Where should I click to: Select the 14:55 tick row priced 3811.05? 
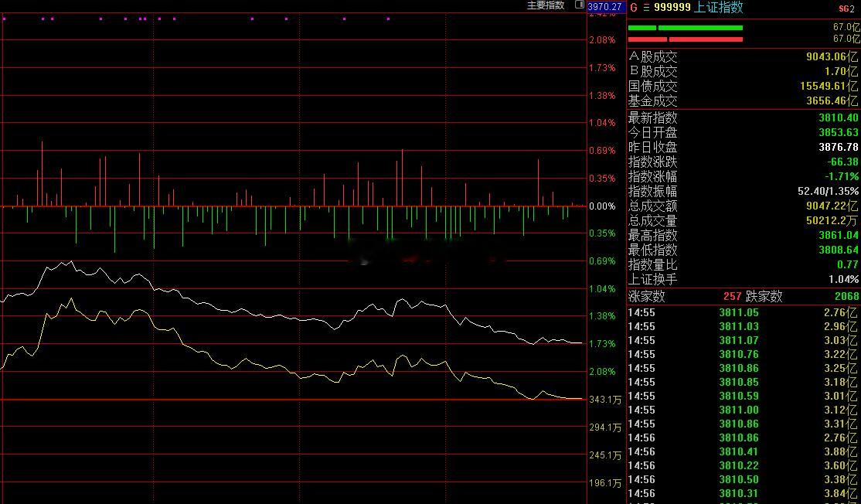pyautogui.click(x=744, y=312)
